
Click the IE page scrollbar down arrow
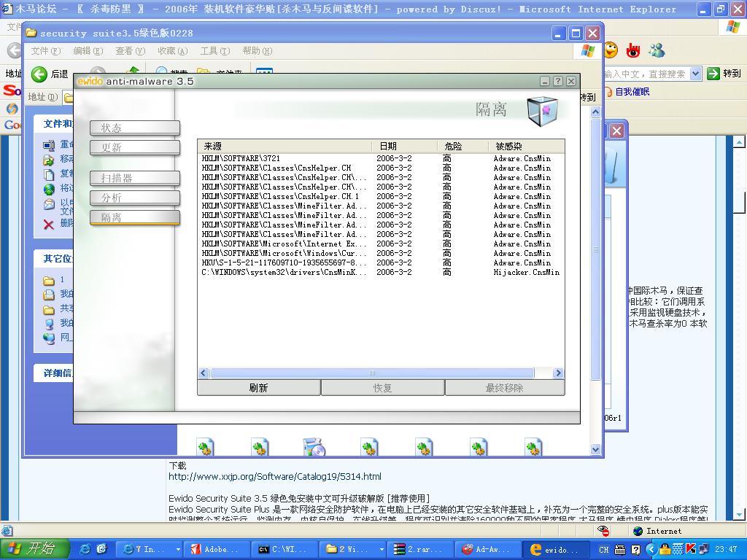(x=739, y=514)
